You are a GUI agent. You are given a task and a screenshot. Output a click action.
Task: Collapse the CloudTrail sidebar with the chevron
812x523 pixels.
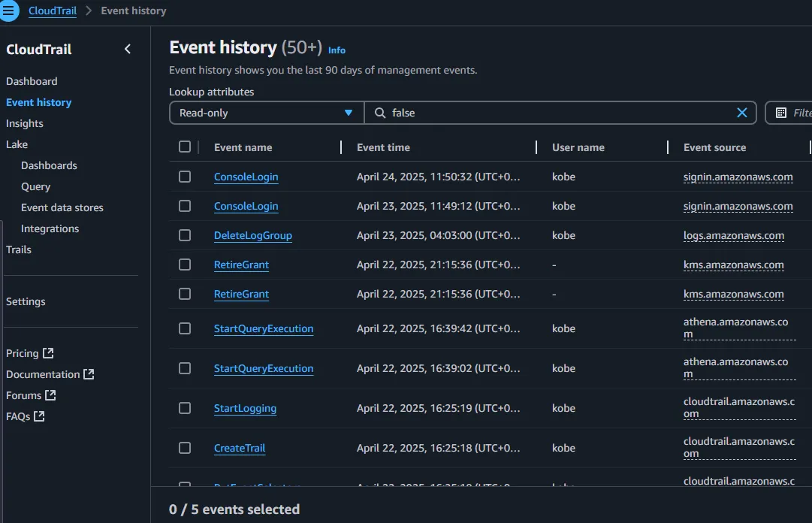coord(128,49)
